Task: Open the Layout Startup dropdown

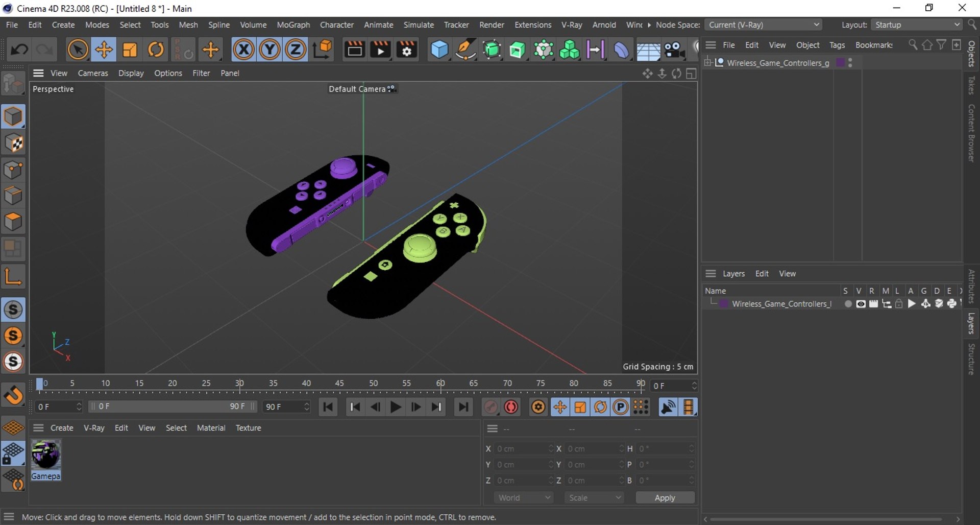Action: tap(917, 25)
